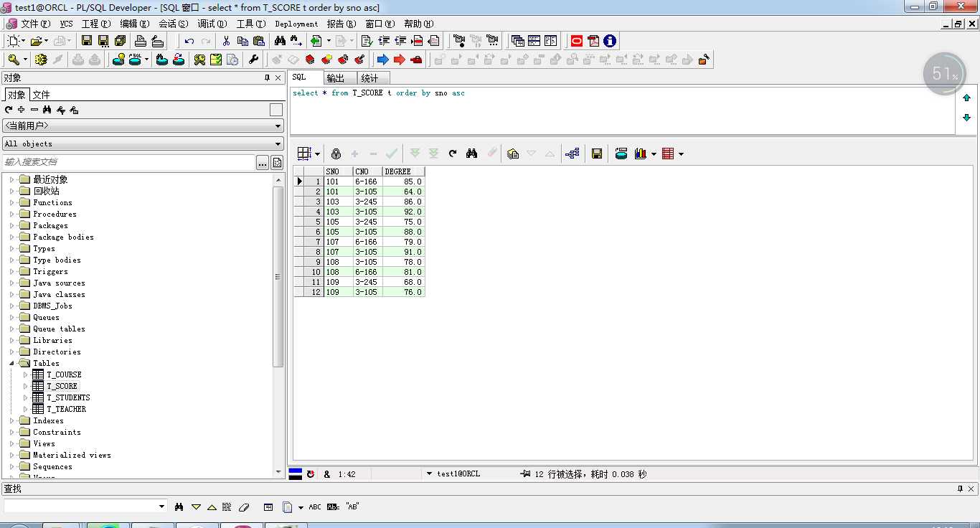Click the log on key icon
980x528 pixels.
(13, 60)
